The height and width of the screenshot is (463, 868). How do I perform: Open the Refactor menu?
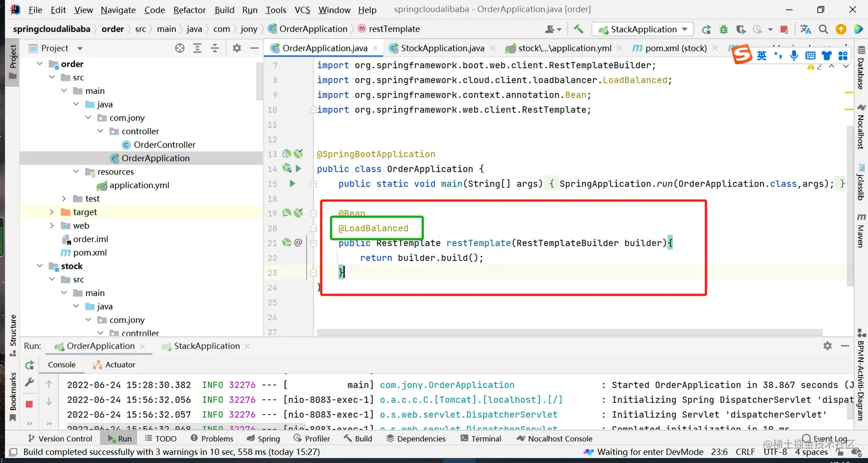(x=189, y=10)
